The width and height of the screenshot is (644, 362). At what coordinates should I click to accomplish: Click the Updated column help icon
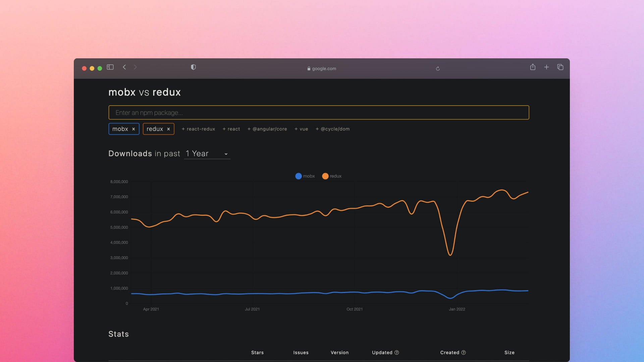click(397, 352)
